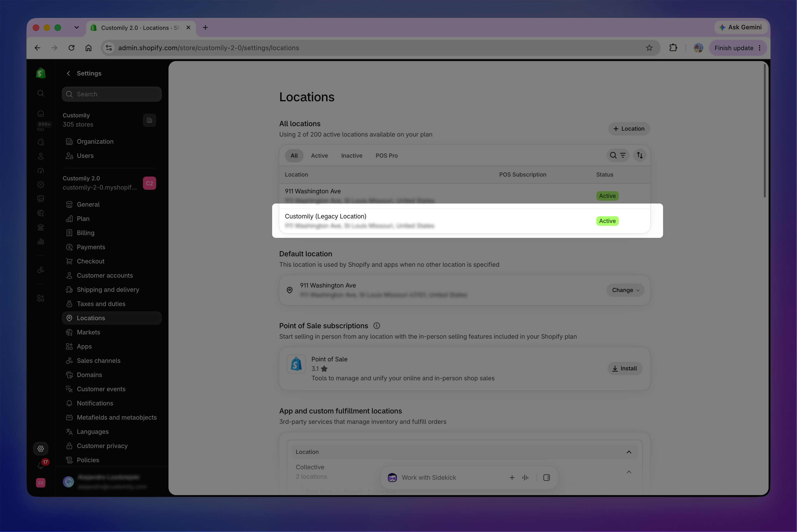This screenshot has width=797, height=532.
Task: Open notifications bell with 17 badge
Action: click(41, 465)
